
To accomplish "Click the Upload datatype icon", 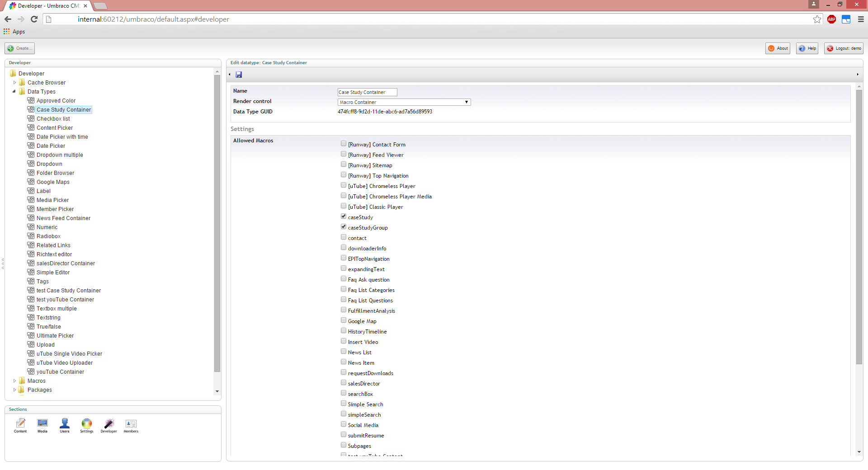I will click(x=31, y=344).
